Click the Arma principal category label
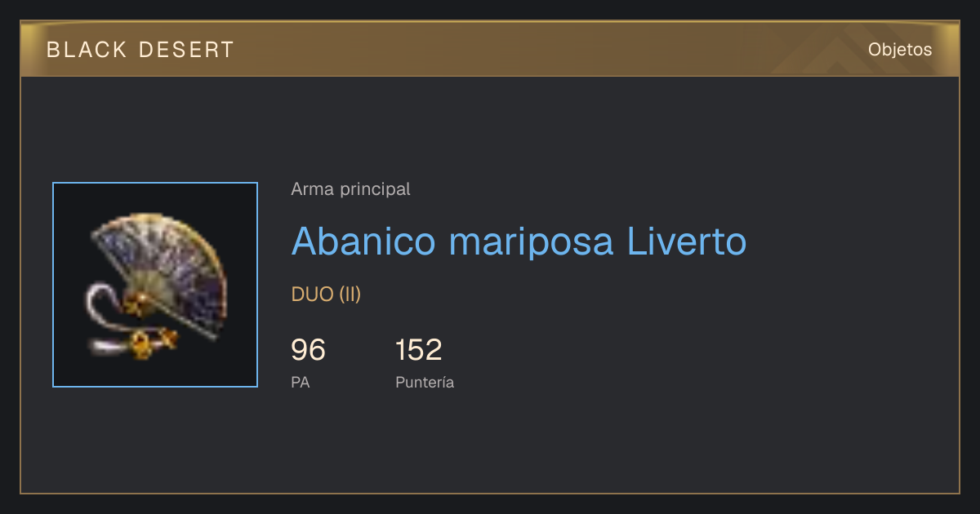This screenshot has height=514, width=980. [x=350, y=189]
